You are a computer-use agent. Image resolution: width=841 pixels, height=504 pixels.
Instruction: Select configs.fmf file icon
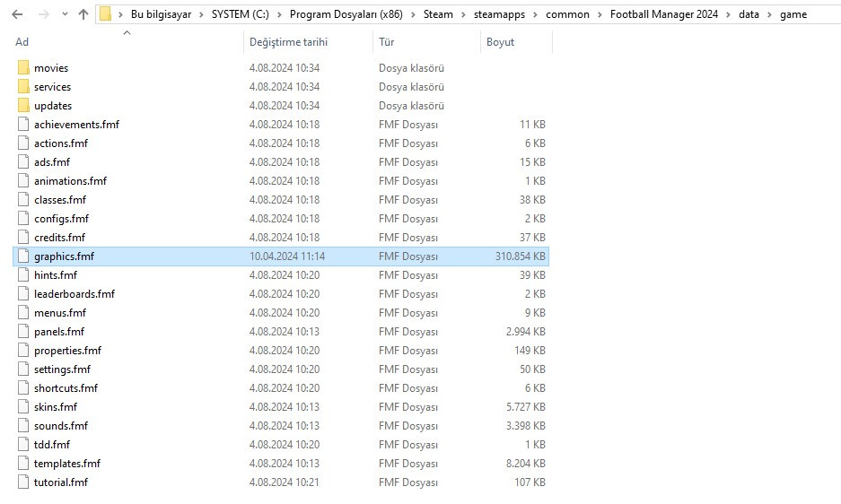[x=23, y=218]
